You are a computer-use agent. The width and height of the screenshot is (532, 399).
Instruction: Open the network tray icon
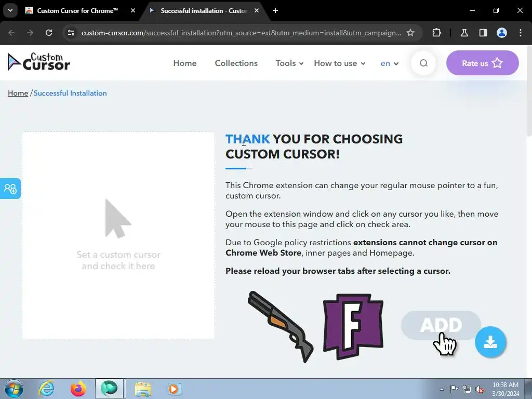click(x=467, y=389)
